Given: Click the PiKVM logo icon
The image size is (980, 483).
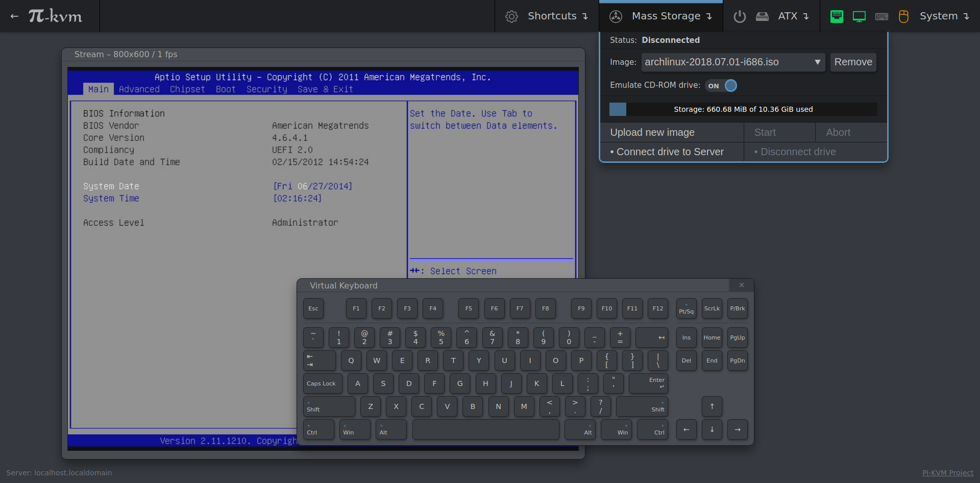Looking at the screenshot, I should tap(55, 16).
